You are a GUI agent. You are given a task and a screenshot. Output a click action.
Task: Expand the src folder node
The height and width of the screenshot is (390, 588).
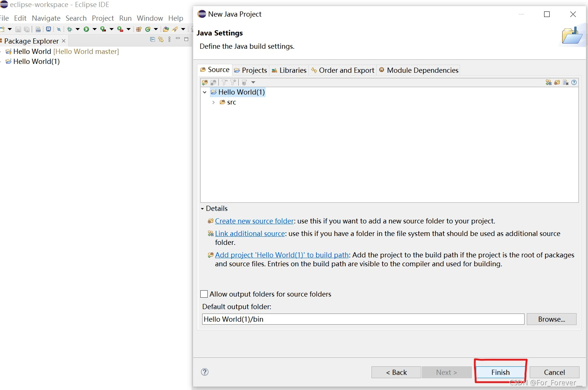[x=214, y=102]
